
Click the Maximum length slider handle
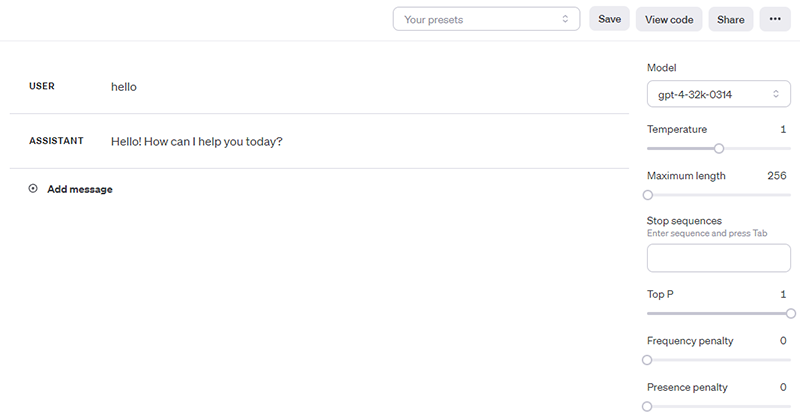648,195
